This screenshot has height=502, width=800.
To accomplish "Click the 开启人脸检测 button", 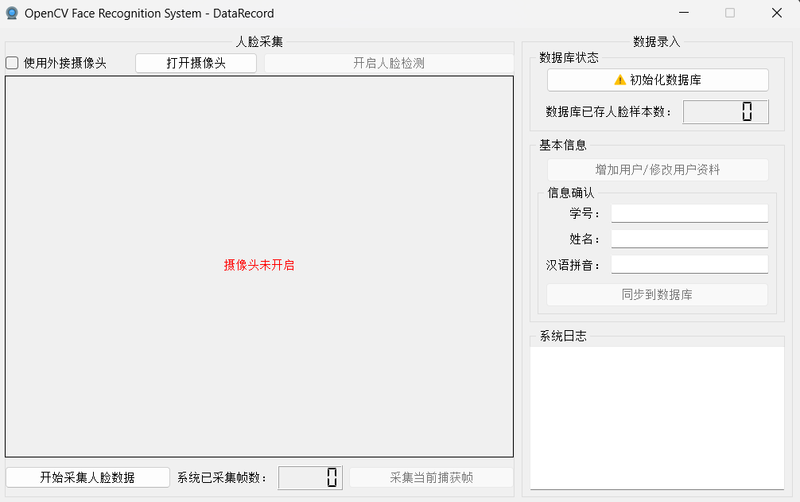I will tap(389, 63).
